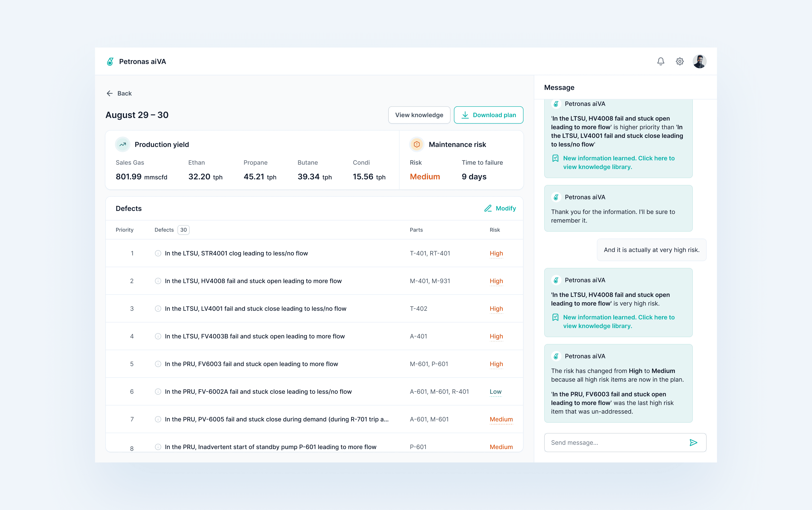The width and height of the screenshot is (812, 510).
Task: Click High risk label for LV4001 row
Action: (x=496, y=309)
